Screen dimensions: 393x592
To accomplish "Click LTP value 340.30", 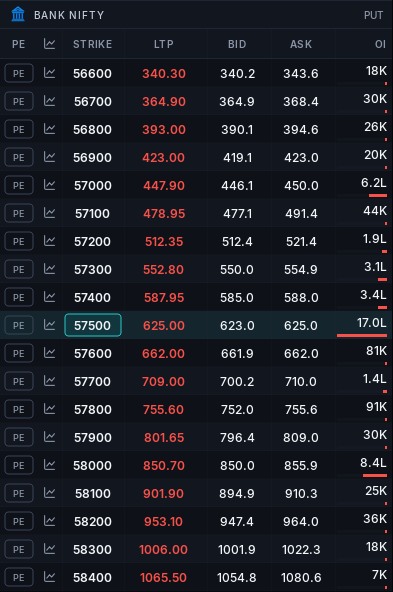I will coord(164,73).
